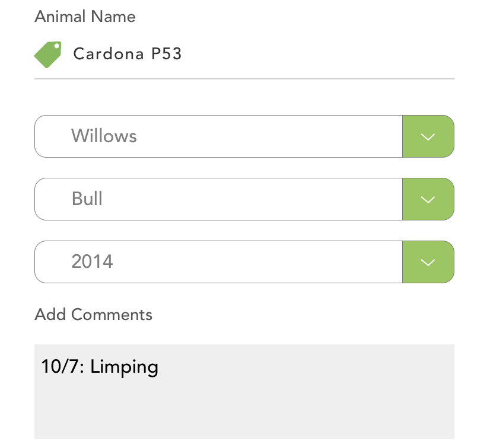Image resolution: width=490 pixels, height=448 pixels.
Task: Click the Animal Name label
Action: [85, 17]
